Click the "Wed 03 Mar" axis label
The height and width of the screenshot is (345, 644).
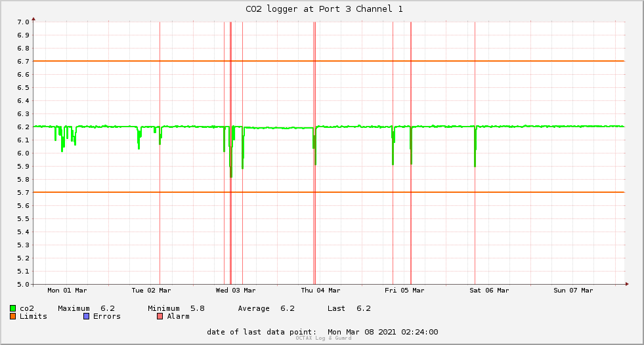tap(236, 291)
